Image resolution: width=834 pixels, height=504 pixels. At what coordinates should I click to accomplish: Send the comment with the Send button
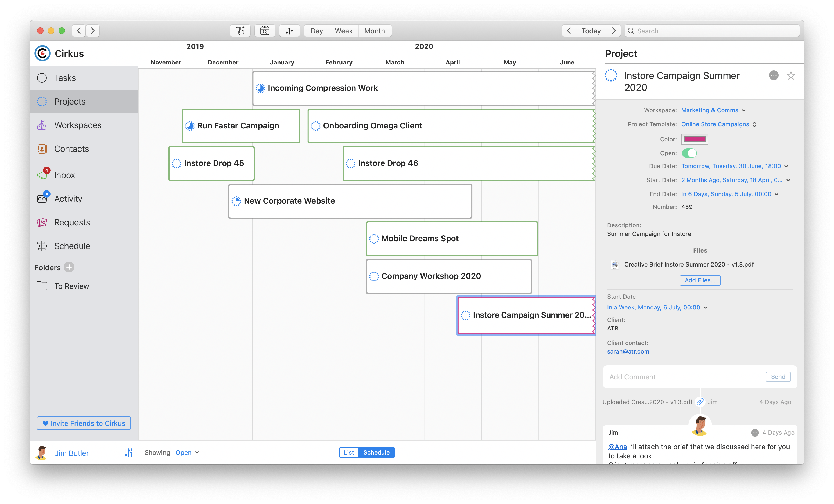point(778,377)
